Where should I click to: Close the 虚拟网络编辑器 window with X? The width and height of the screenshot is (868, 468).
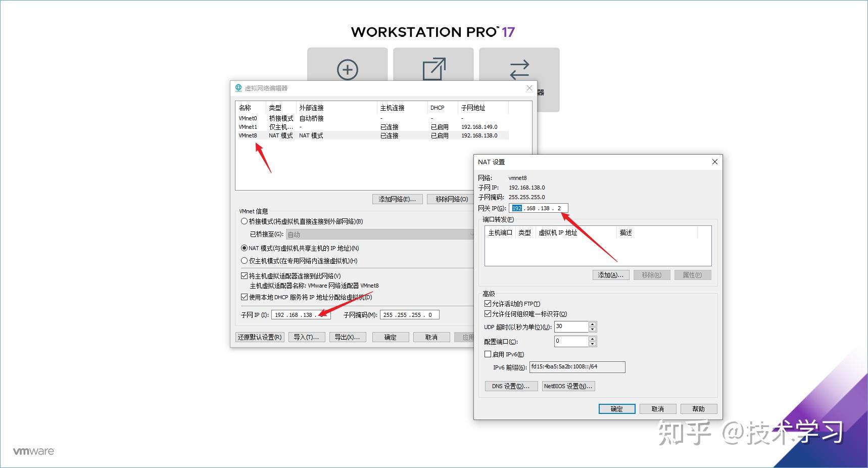click(529, 88)
